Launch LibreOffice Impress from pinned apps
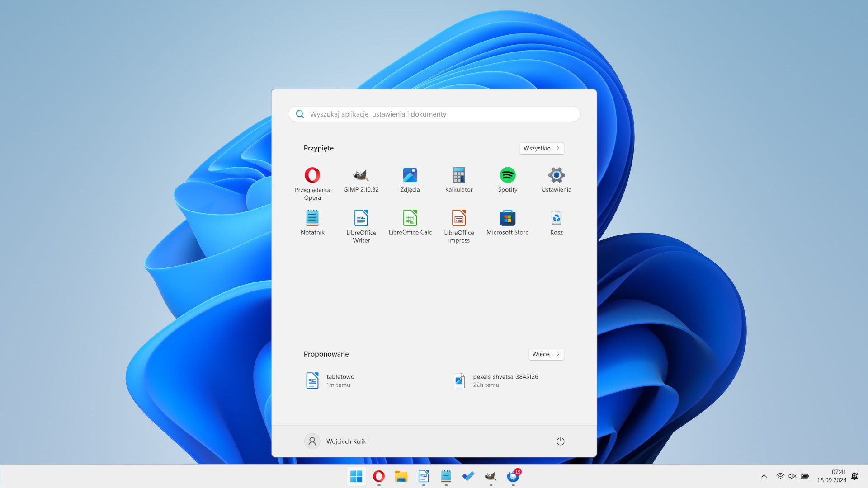 pyautogui.click(x=459, y=226)
